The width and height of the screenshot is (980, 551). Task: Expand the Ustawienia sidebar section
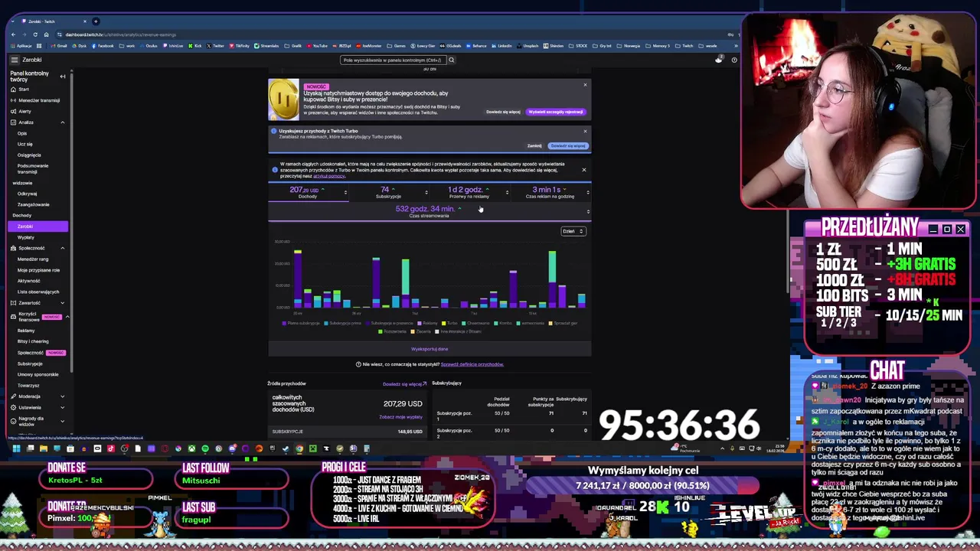point(63,407)
